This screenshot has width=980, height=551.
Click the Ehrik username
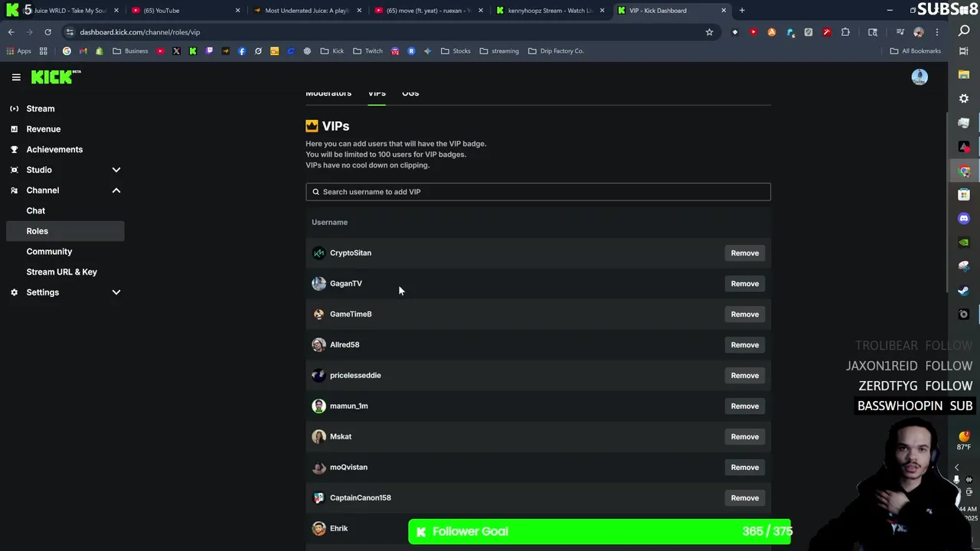tap(338, 528)
